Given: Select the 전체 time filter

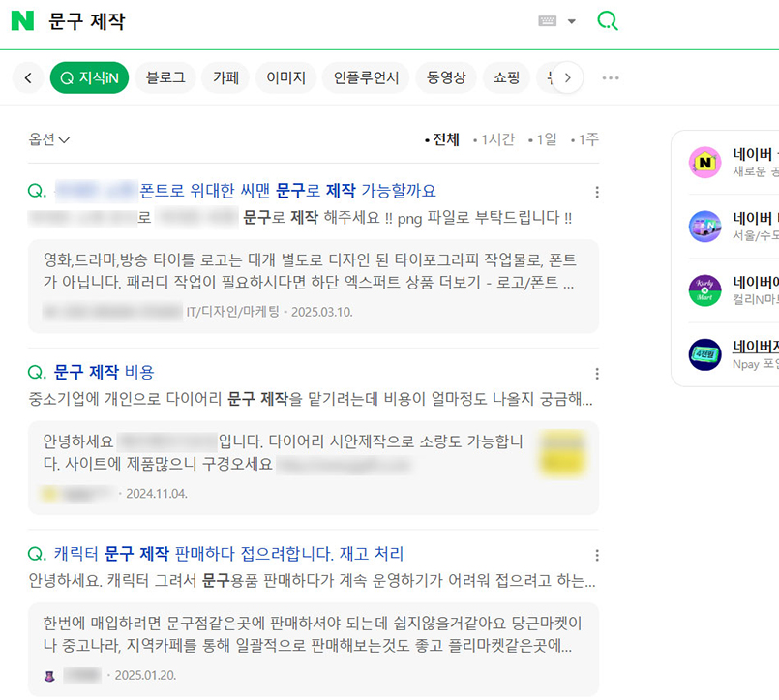Looking at the screenshot, I should (x=442, y=139).
